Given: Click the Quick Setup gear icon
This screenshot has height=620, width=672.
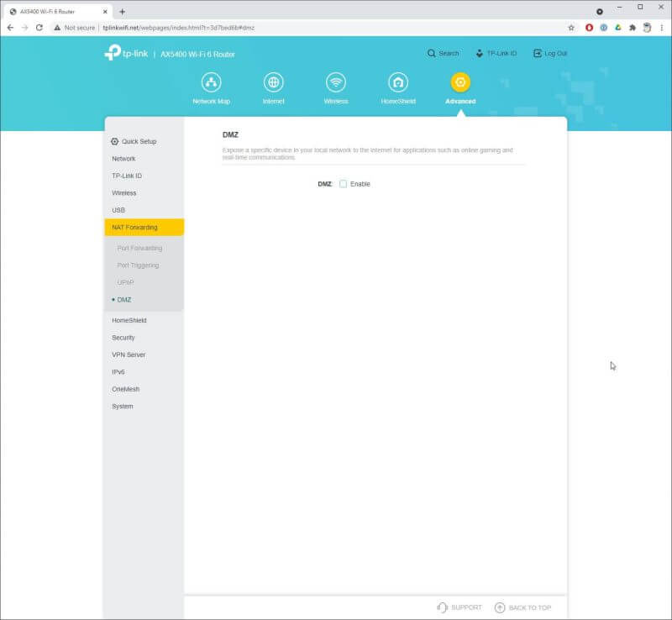Looking at the screenshot, I should click(x=114, y=141).
